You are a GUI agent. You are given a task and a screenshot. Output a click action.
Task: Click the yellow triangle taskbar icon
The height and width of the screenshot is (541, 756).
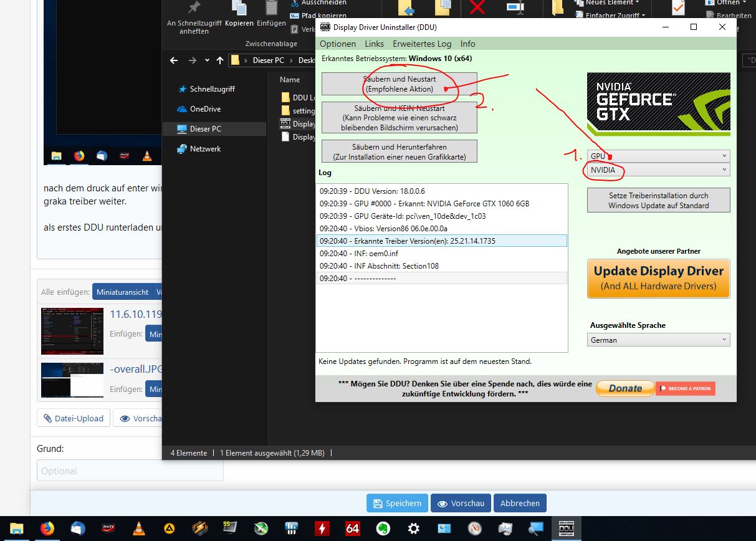[169, 529]
